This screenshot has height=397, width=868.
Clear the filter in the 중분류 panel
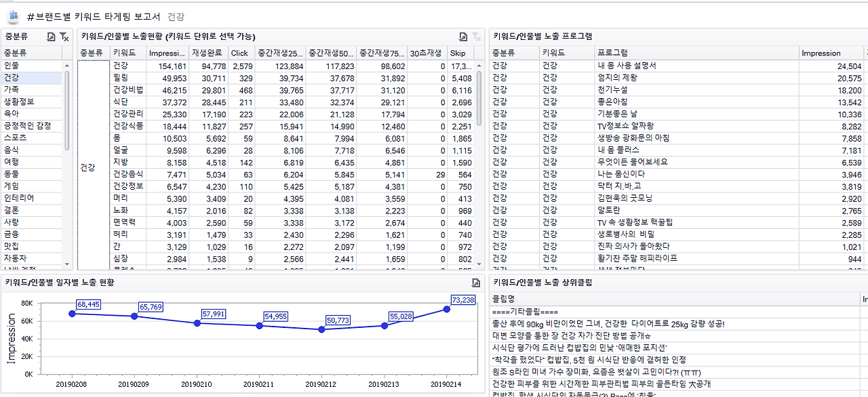(64, 37)
